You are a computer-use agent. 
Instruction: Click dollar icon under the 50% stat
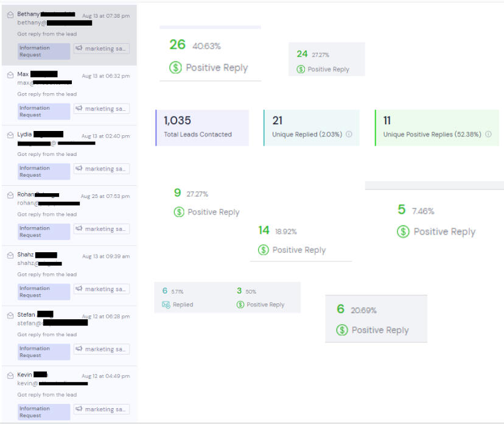tap(240, 305)
